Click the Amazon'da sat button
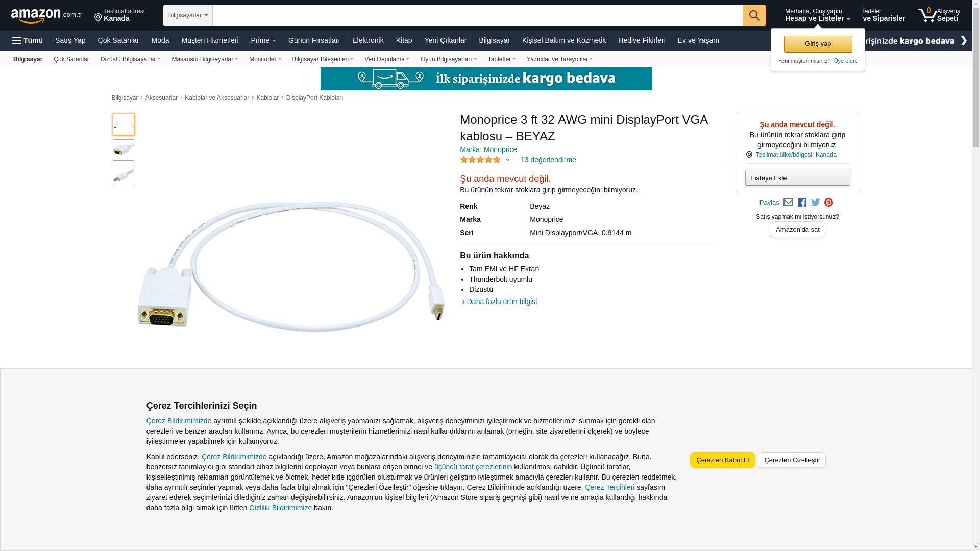Image resolution: width=980 pixels, height=551 pixels. (797, 230)
